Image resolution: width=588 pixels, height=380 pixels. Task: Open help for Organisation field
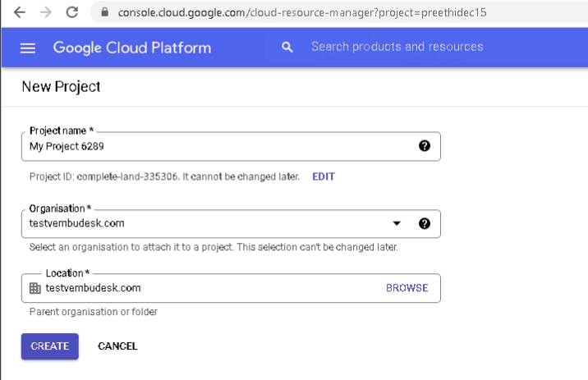tap(424, 224)
